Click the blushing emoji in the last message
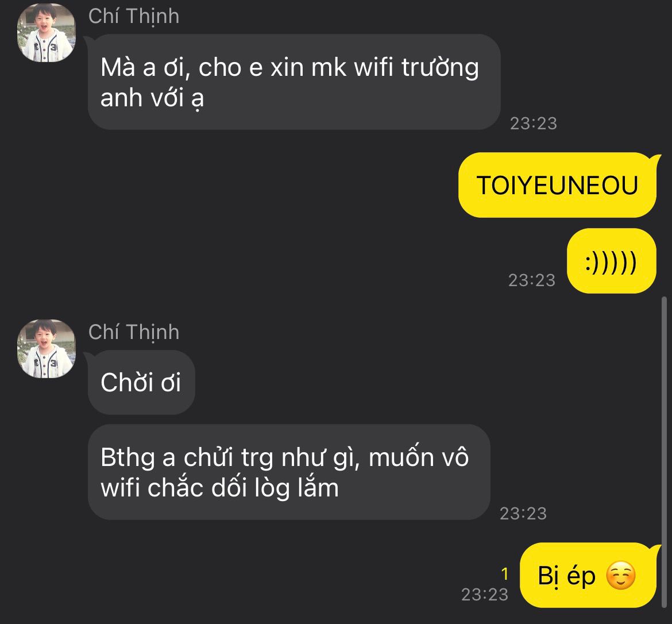 point(620,575)
